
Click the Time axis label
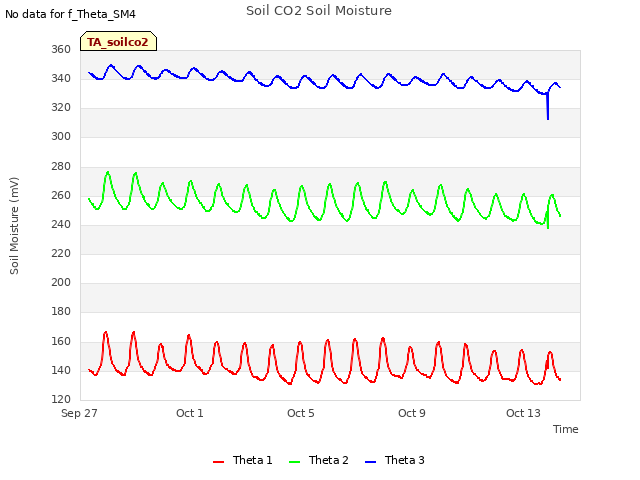point(565,429)
